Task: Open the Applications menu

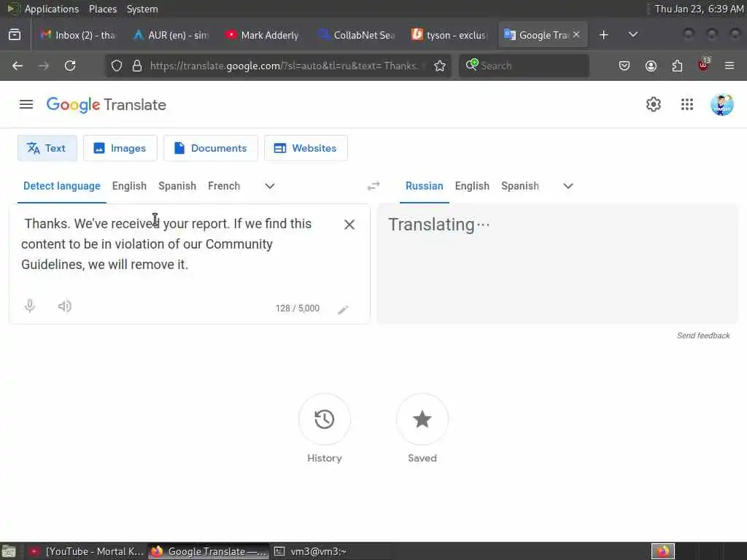Action: coord(52,9)
